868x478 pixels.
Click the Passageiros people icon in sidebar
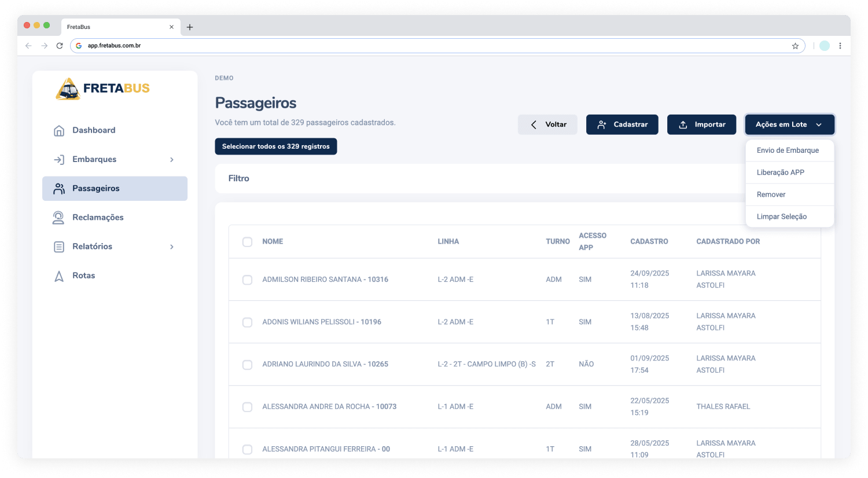click(58, 188)
